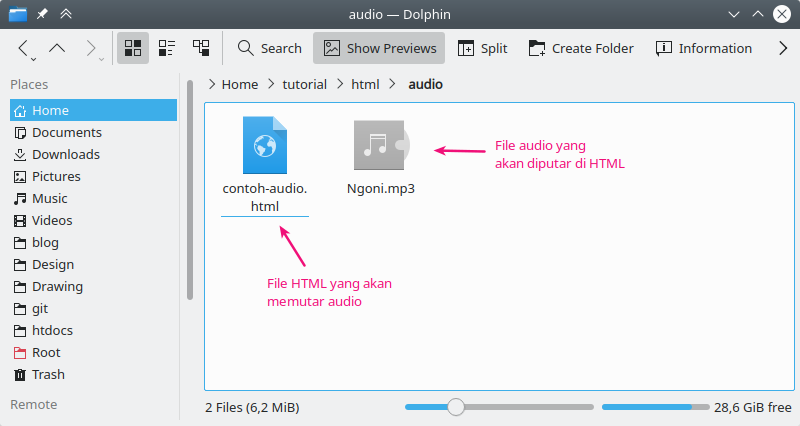Click the free disk space bar
The height and width of the screenshot is (426, 800).
655,407
